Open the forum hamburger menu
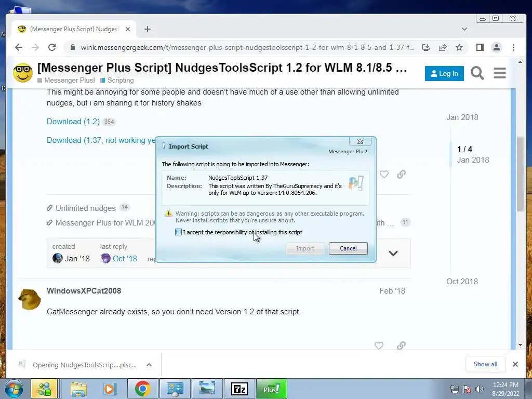Viewport: 532px width, 399px height. click(x=499, y=73)
